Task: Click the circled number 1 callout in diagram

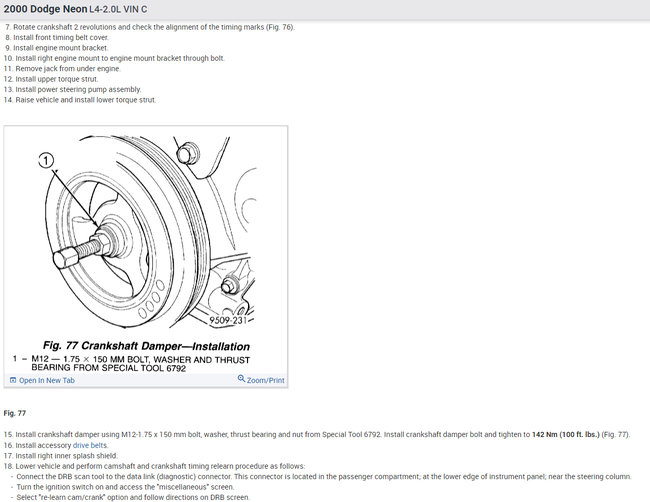Action: (46, 160)
